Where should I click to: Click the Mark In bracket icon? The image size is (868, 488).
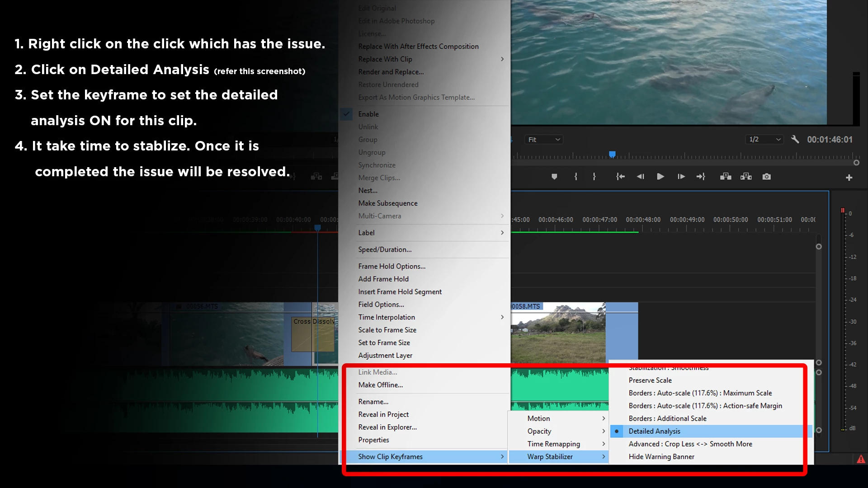click(576, 177)
